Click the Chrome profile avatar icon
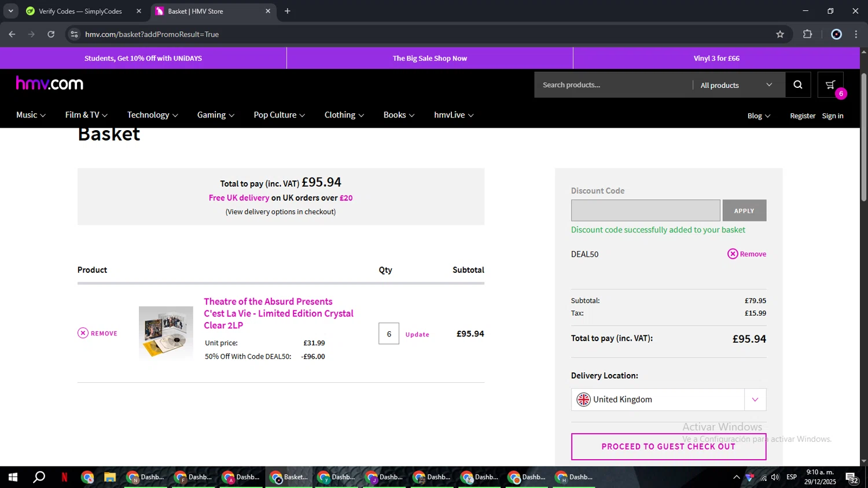 click(x=836, y=34)
